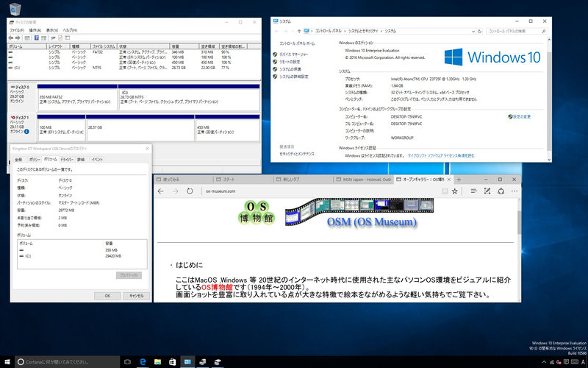Open Remote settings link in System window
The height and width of the screenshot is (368, 588).
(290, 62)
